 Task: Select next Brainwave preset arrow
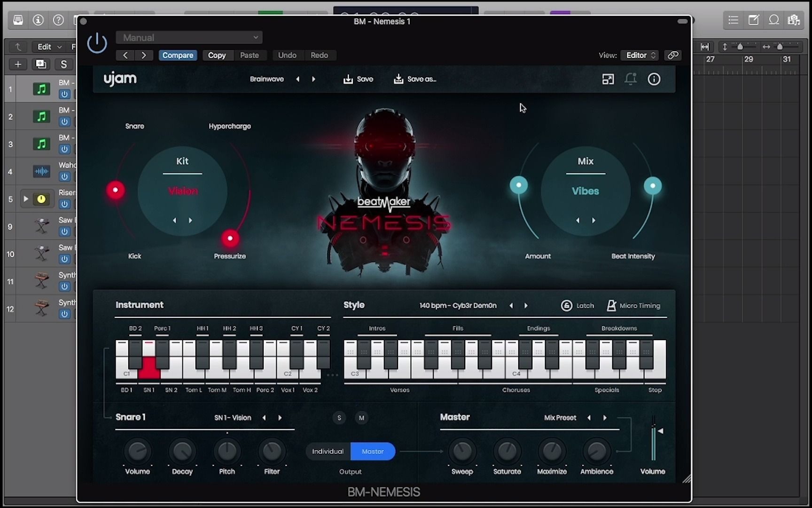[x=313, y=79]
